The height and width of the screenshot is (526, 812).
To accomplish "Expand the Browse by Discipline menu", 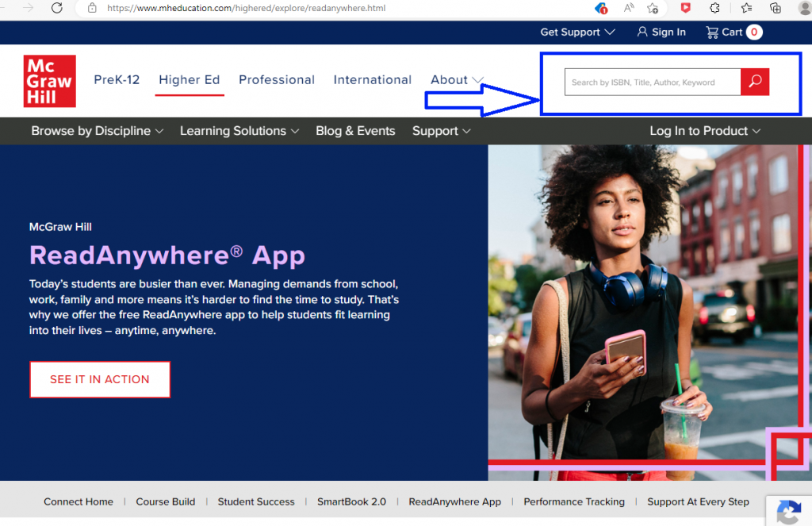I will (97, 131).
